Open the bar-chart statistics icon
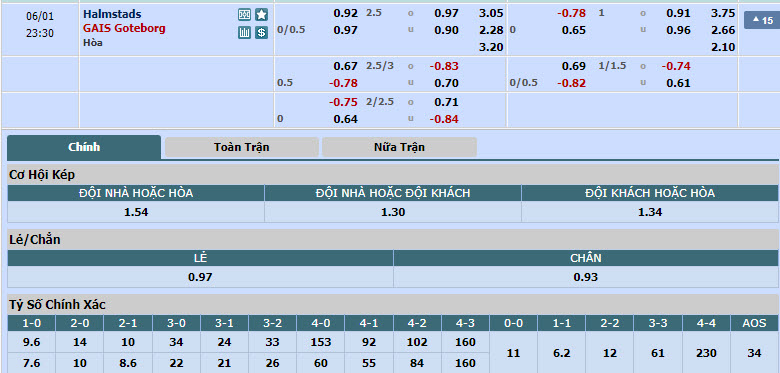 tap(244, 33)
